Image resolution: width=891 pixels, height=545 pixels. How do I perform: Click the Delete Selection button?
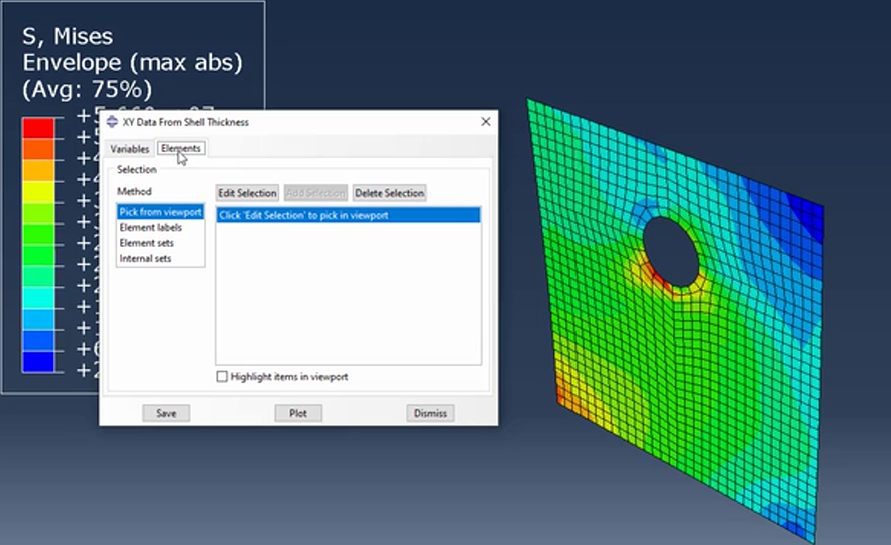tap(389, 193)
